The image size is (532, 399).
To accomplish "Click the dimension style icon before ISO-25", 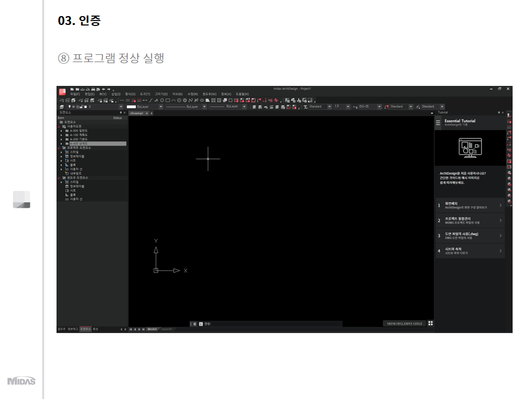I will tap(355, 106).
